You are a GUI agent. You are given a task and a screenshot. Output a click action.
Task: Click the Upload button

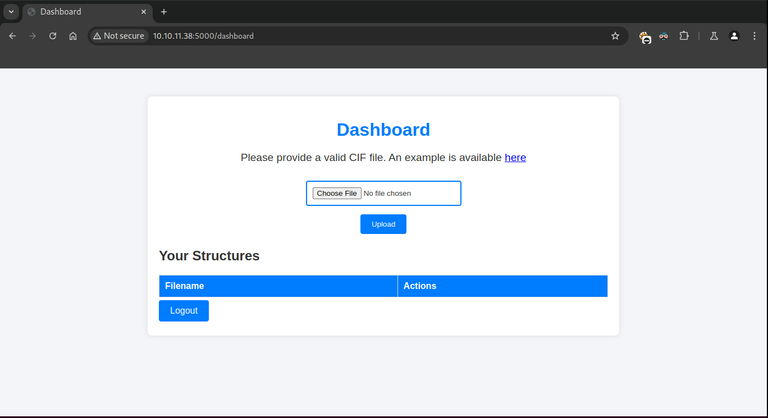(x=383, y=224)
